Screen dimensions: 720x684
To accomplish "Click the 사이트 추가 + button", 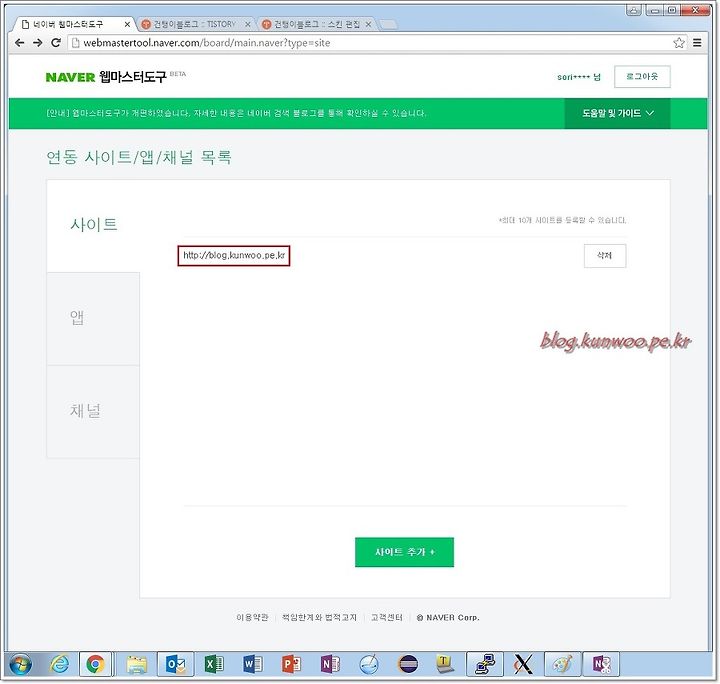I will point(404,552).
